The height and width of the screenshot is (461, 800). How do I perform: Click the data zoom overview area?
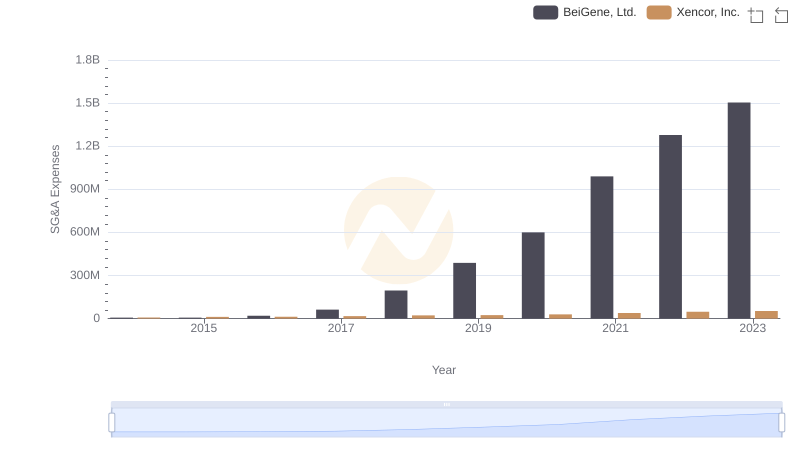446,422
